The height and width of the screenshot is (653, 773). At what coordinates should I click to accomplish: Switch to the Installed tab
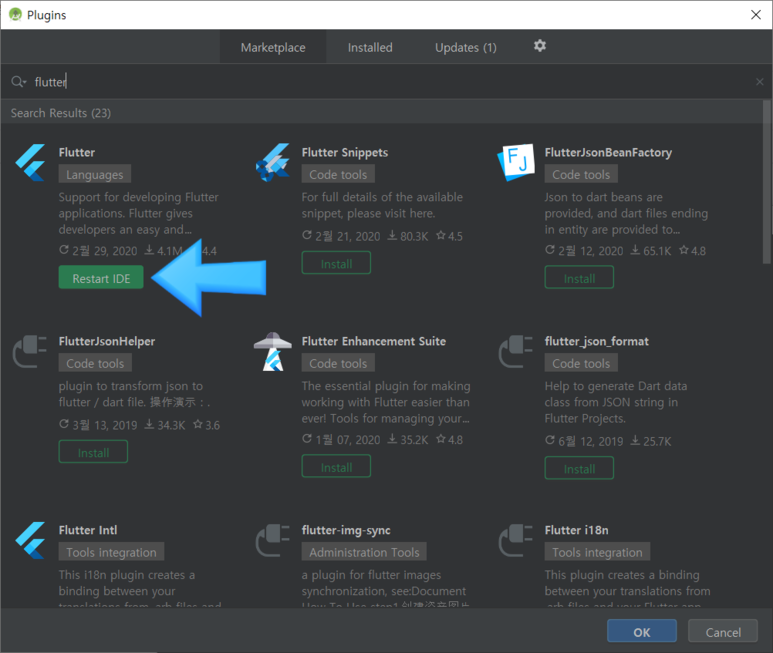coord(370,47)
